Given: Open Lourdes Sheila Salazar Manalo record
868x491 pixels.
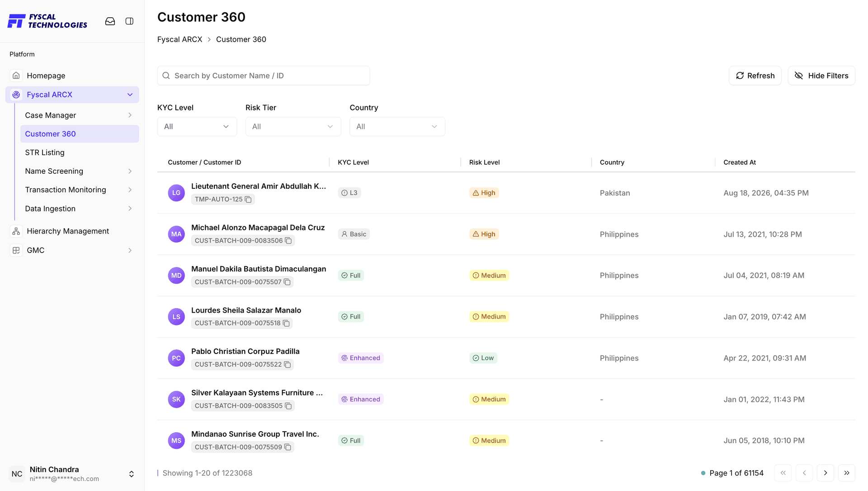Looking at the screenshot, I should click(x=246, y=310).
